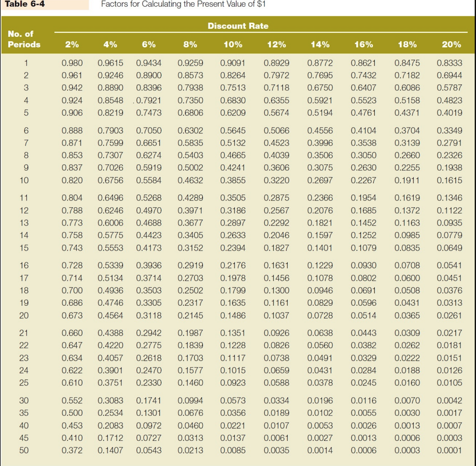Screen dimensions: 476x466
Task: Click 0.0431 in the 18% column, period 19
Action: pyautogui.click(x=407, y=303)
